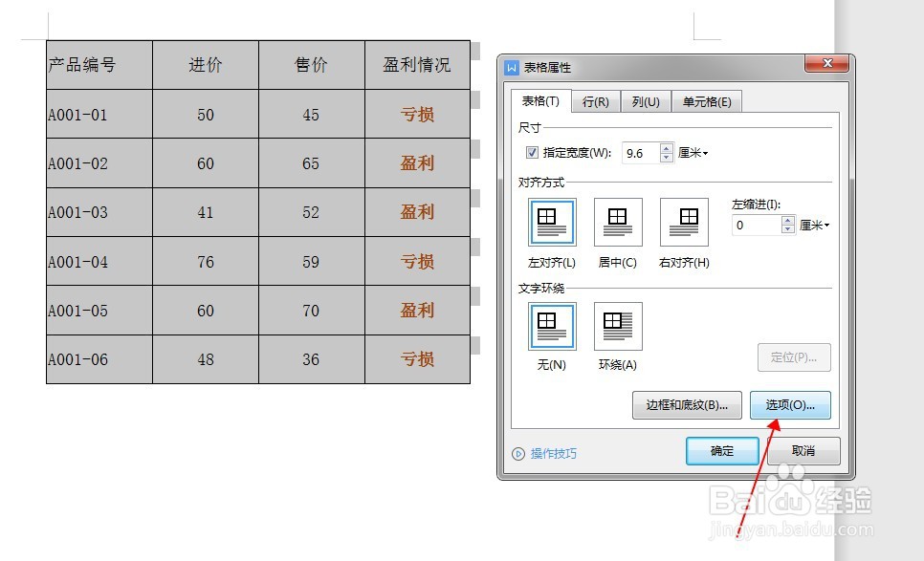Image resolution: width=924 pixels, height=561 pixels.
Task: Select cell A001-04
Action: pyautogui.click(x=99, y=261)
